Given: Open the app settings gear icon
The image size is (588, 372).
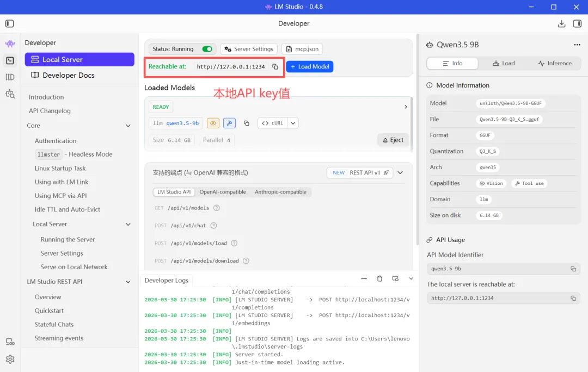Looking at the screenshot, I should (x=10, y=359).
